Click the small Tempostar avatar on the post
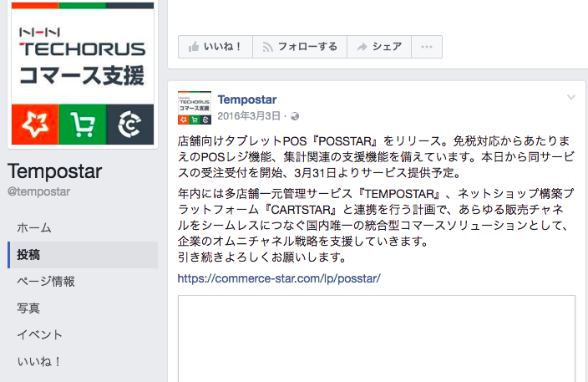The width and height of the screenshot is (588, 382). (195, 108)
